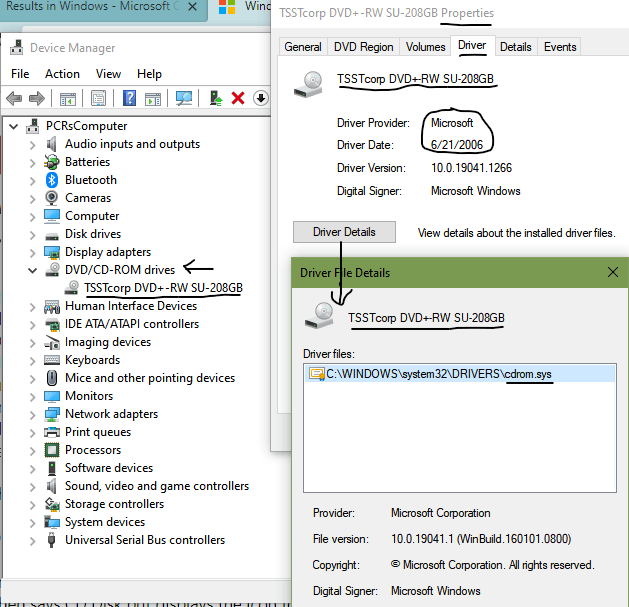Click the Disable device down-arrow icon
629x607 pixels.
pyautogui.click(x=261, y=98)
